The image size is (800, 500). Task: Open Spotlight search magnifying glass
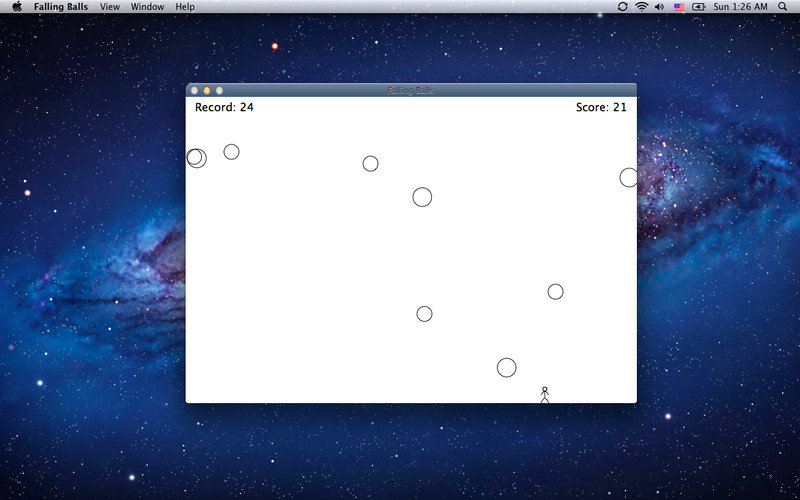(x=782, y=7)
